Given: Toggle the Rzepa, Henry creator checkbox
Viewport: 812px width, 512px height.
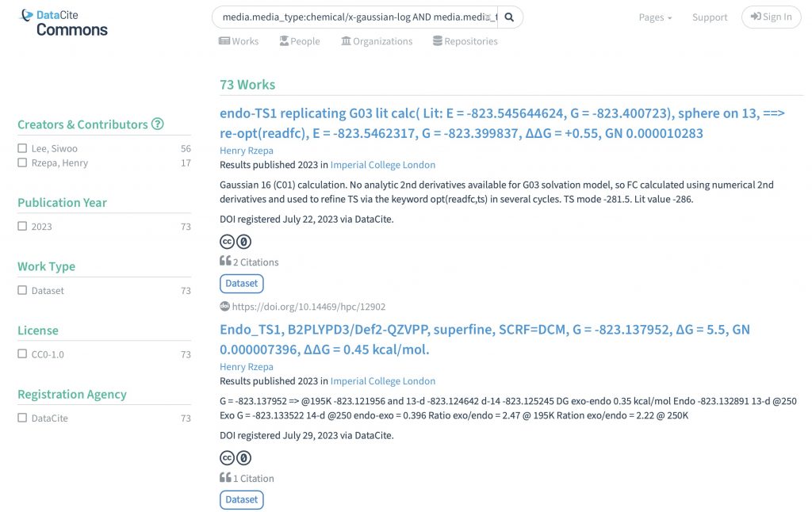Looking at the screenshot, I should point(22,162).
